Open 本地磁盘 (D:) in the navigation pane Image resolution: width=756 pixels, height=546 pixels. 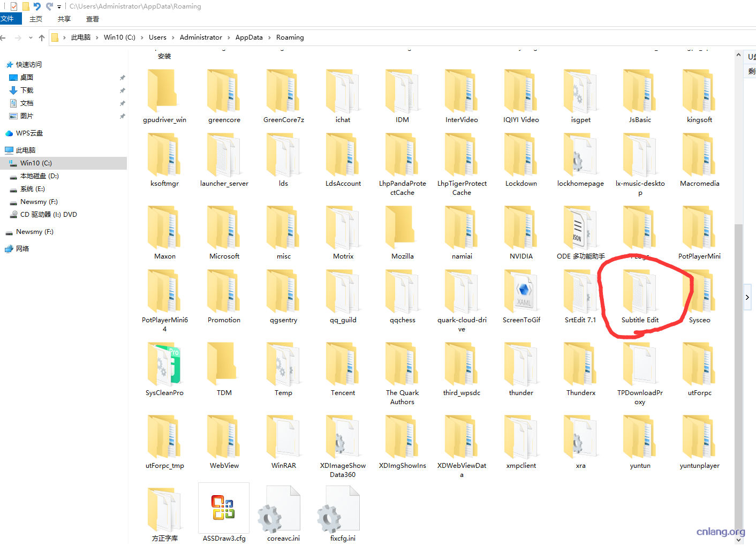[39, 176]
